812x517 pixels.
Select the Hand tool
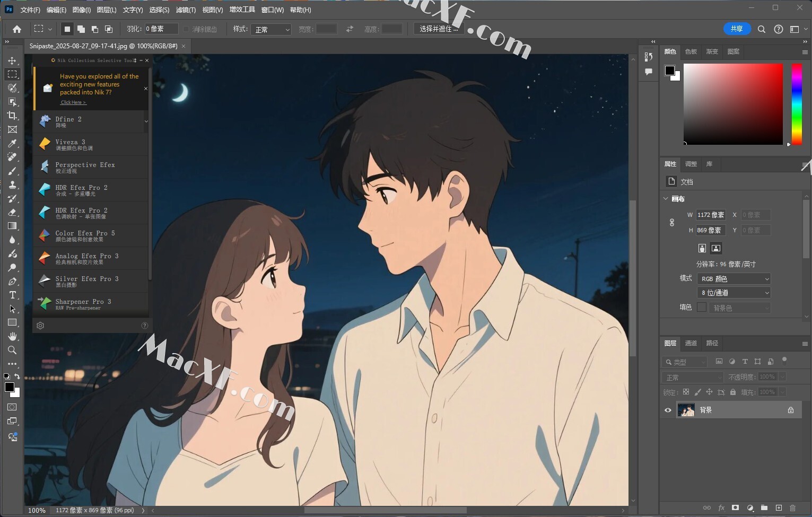[x=12, y=336]
